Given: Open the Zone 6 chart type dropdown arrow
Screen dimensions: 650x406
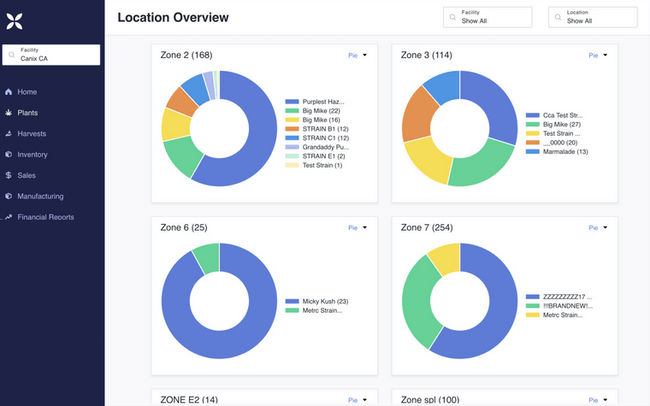Looking at the screenshot, I should (x=365, y=227).
